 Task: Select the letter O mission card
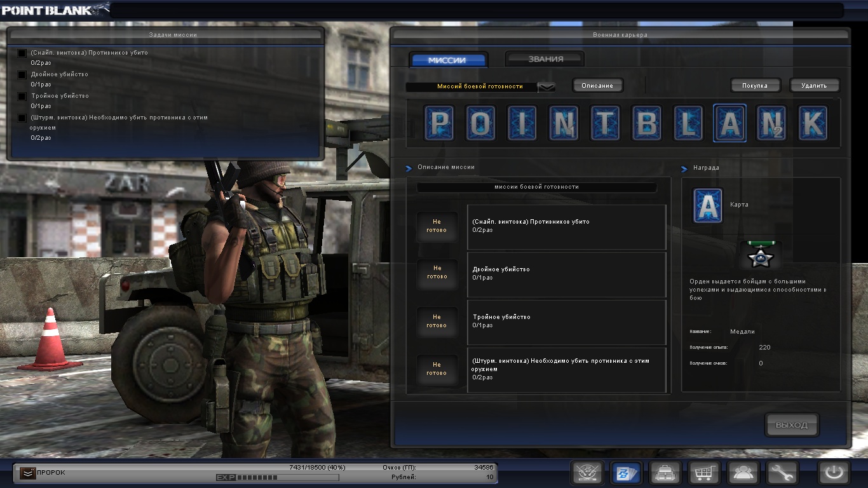pyautogui.click(x=481, y=123)
